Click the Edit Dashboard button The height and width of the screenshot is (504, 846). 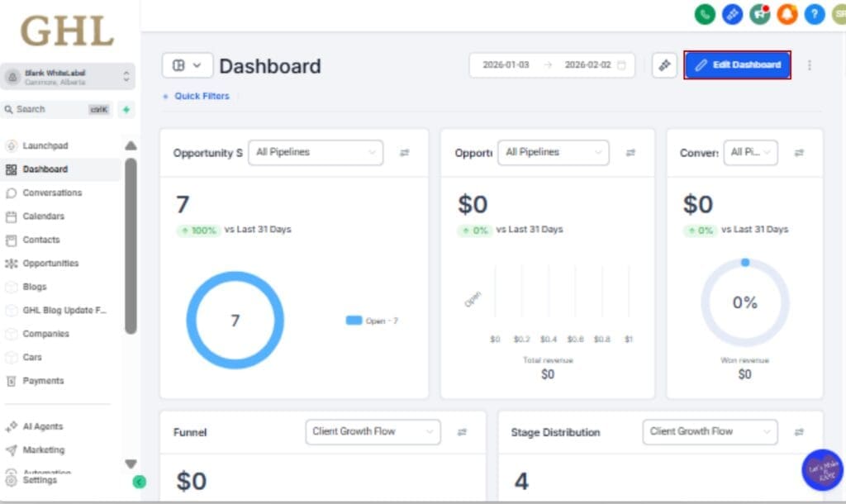tap(737, 64)
